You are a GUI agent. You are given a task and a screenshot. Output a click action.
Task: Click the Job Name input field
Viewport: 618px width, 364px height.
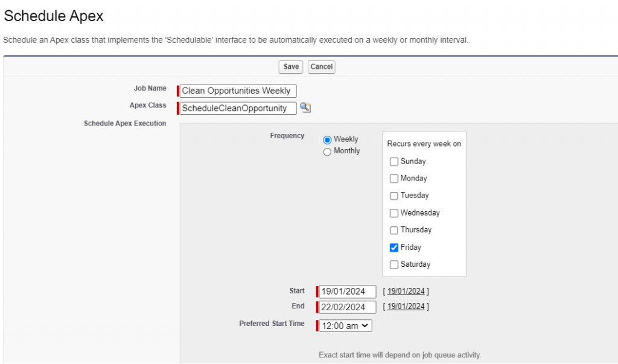coord(237,91)
